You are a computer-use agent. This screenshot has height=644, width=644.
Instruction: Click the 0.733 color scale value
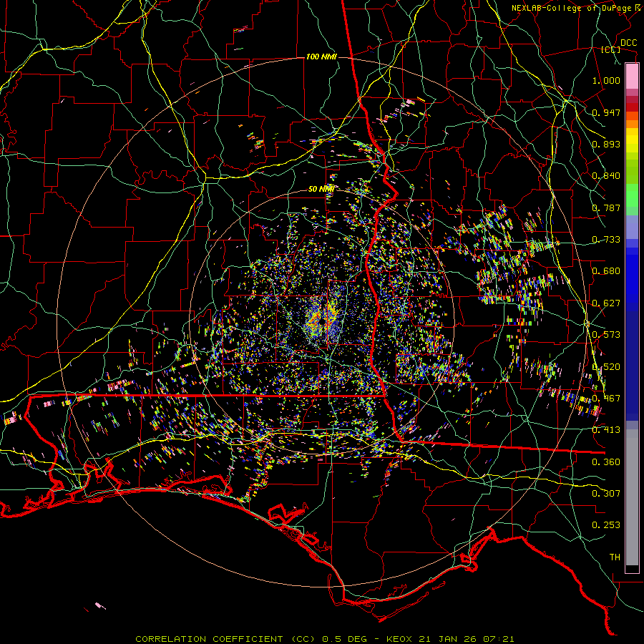(606, 240)
